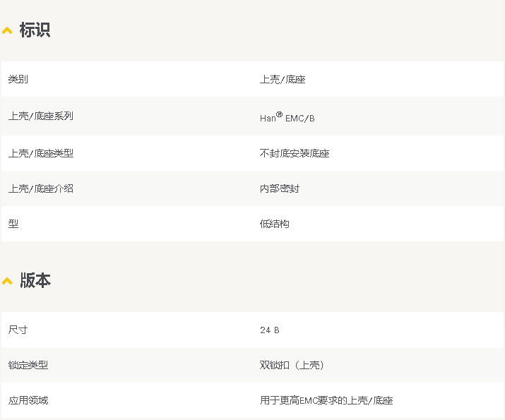Collapse the 版本 section chevron
This screenshot has height=420, width=505.
point(7,281)
